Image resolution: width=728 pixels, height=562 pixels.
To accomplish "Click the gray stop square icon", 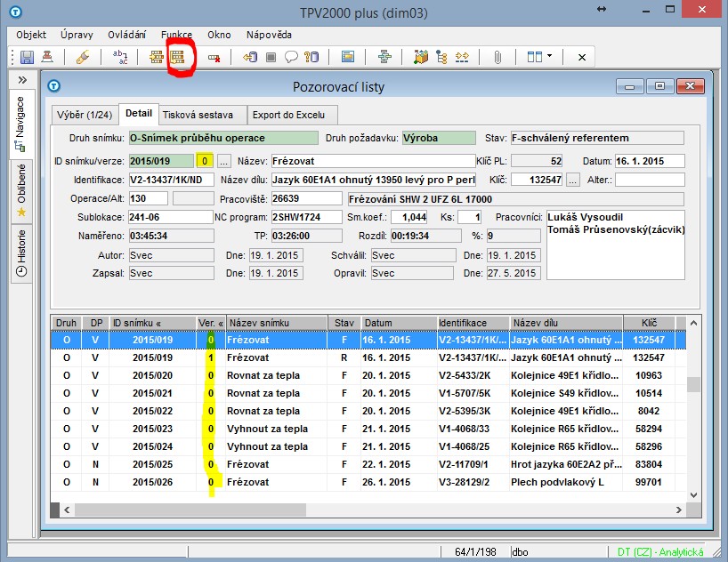I will pos(271,57).
